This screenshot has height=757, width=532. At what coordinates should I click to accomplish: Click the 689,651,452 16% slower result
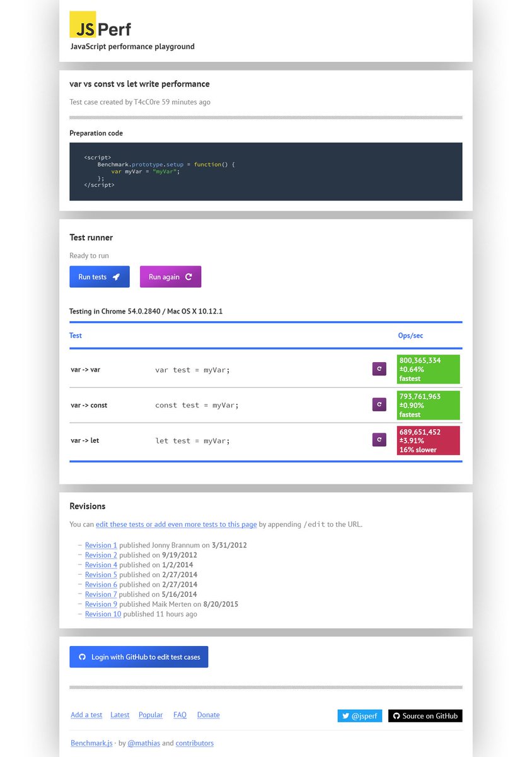tap(429, 440)
